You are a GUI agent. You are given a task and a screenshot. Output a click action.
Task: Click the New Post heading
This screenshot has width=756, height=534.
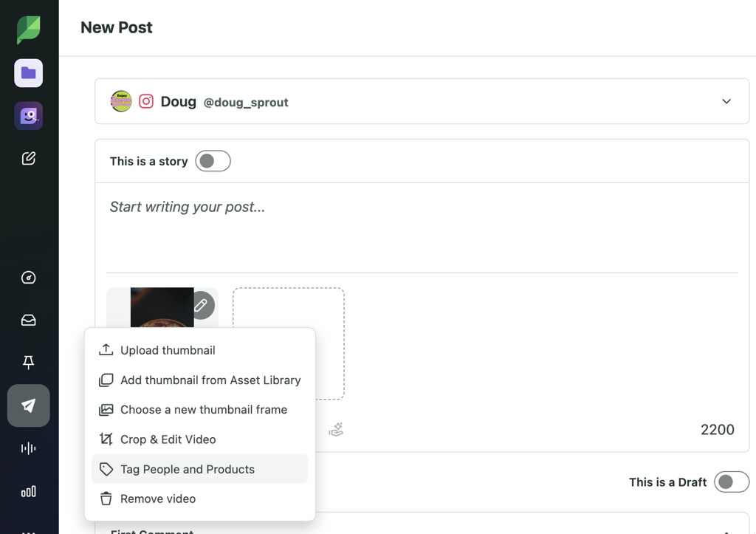pos(116,27)
